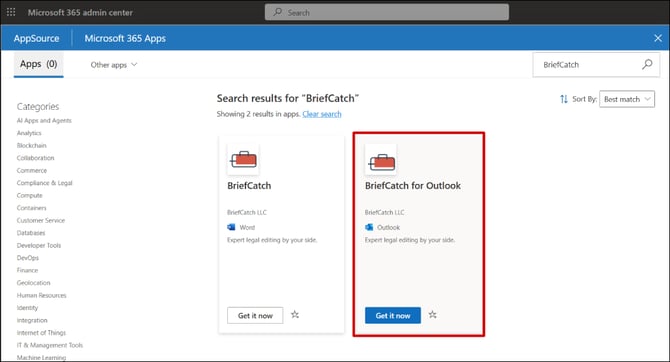Select the Internet of Things category
670x362 pixels.
click(x=41, y=333)
